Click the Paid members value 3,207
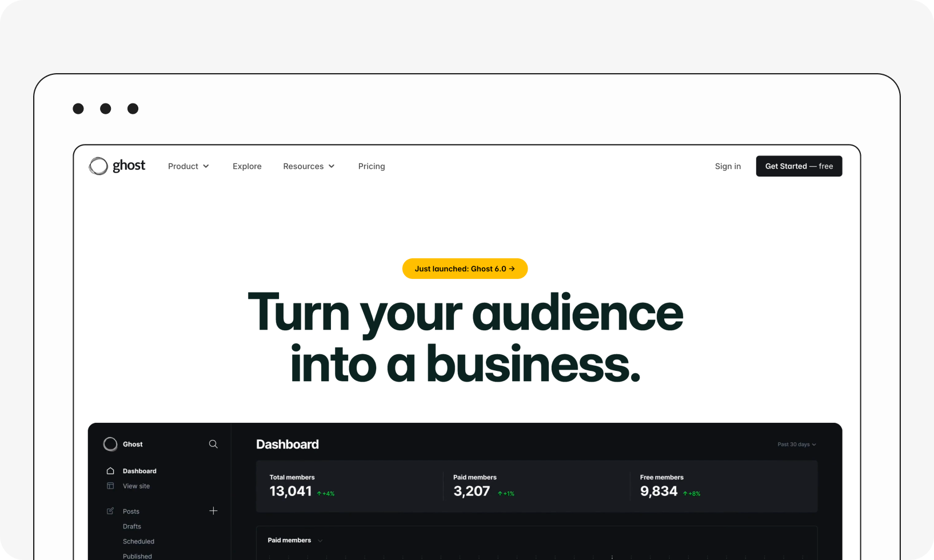Screen dimensions: 934x560 [x=472, y=491]
